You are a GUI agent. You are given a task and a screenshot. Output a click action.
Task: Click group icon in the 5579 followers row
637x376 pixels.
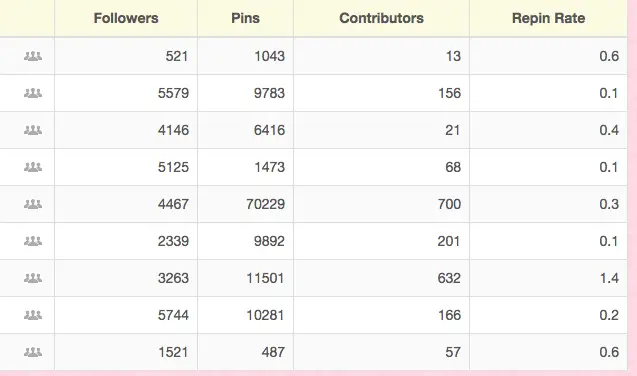[33, 93]
